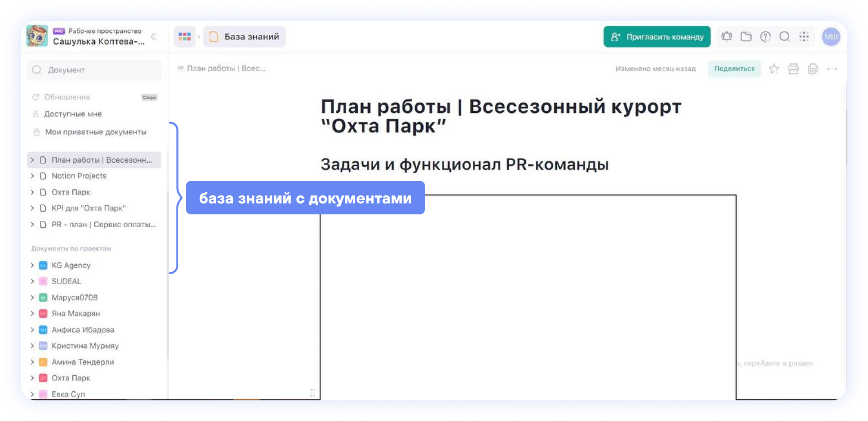Print the document using the printer icon
This screenshot has height=421, width=868.
(794, 68)
